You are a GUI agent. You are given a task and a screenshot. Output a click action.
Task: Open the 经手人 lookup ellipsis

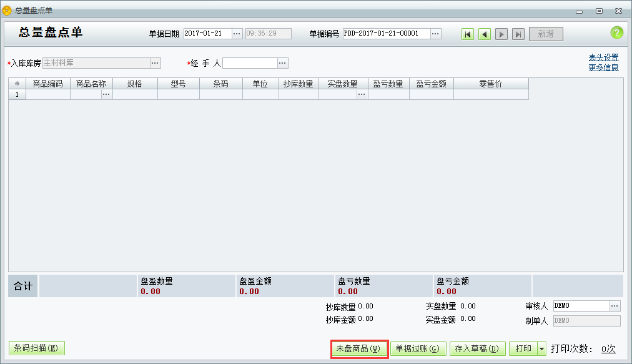tap(283, 62)
